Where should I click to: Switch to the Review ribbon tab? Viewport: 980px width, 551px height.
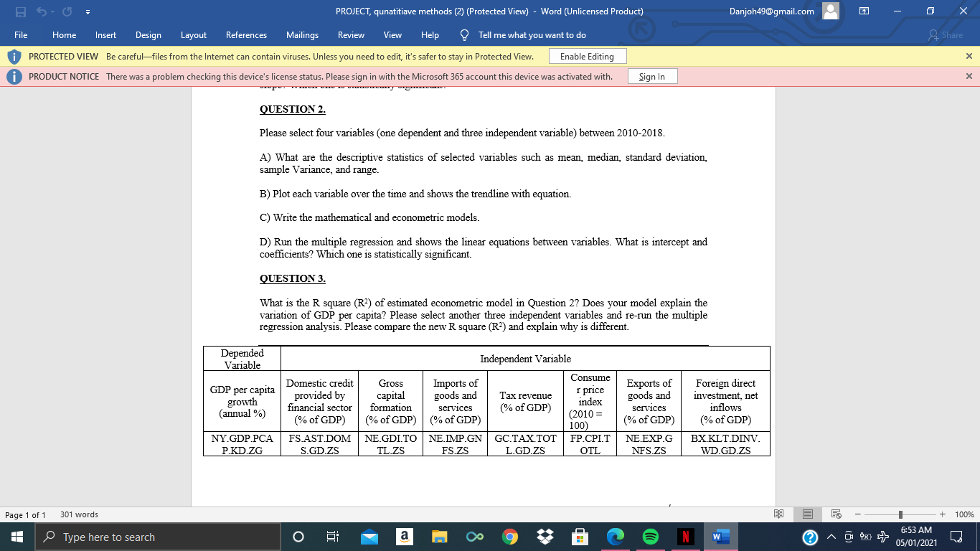(x=351, y=34)
